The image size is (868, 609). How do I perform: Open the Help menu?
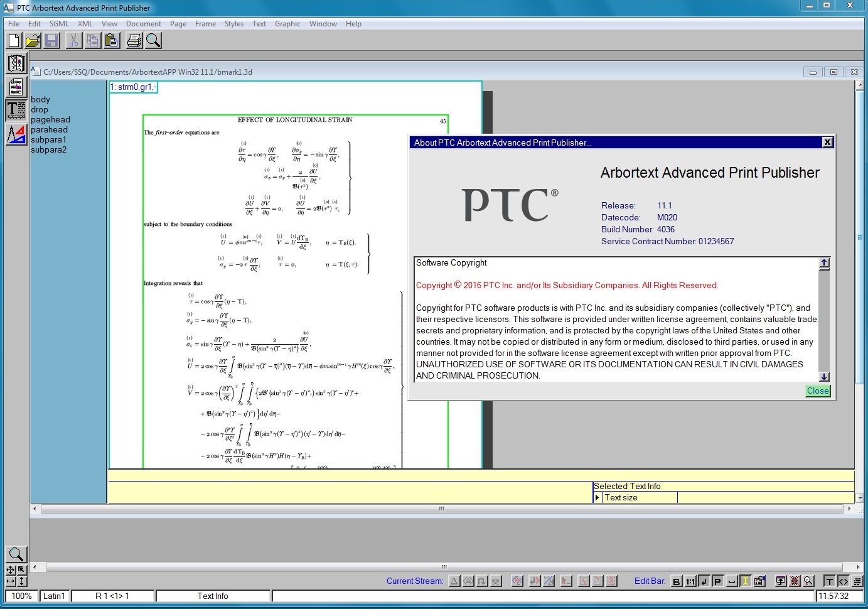(353, 24)
